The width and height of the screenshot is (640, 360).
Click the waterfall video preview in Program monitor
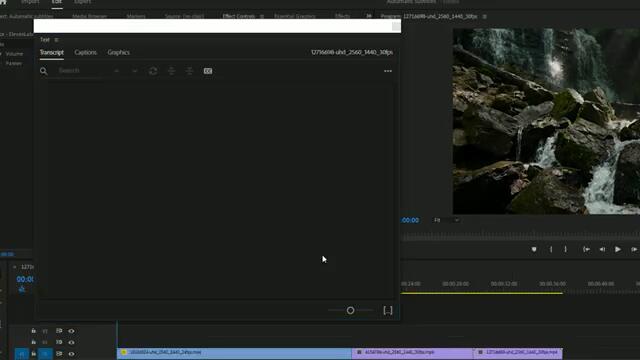point(546,121)
